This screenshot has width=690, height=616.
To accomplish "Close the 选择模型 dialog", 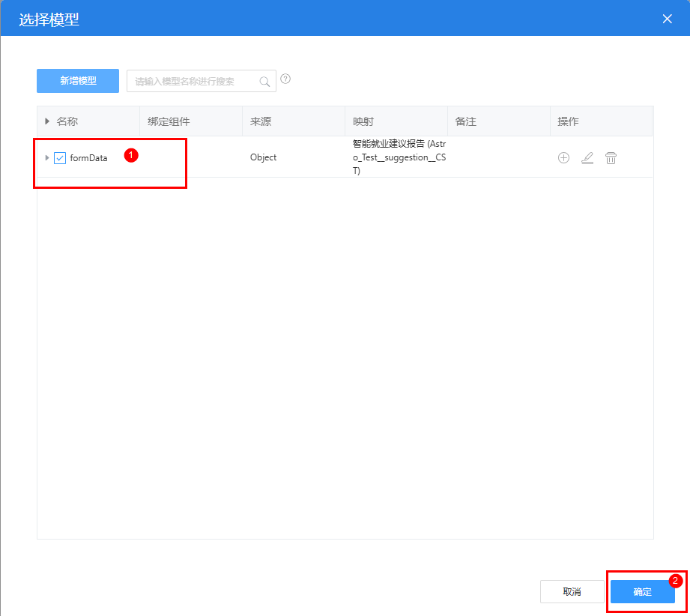I will pyautogui.click(x=667, y=19).
